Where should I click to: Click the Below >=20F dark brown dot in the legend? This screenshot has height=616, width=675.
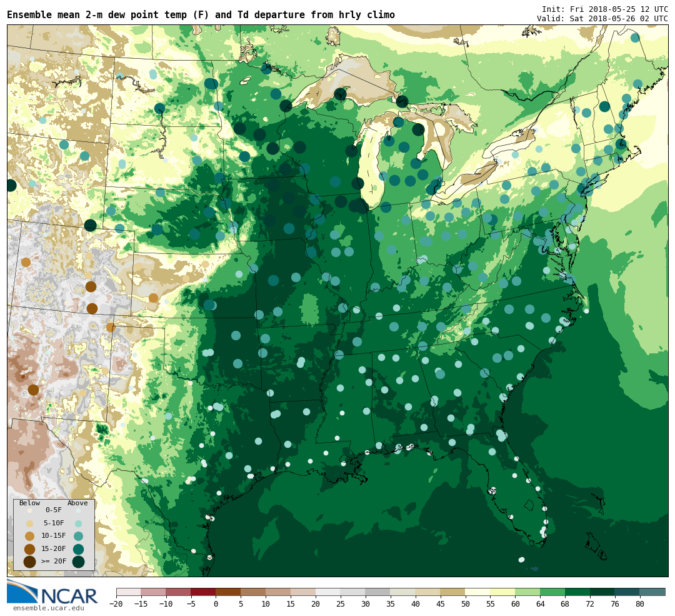[x=30, y=562]
